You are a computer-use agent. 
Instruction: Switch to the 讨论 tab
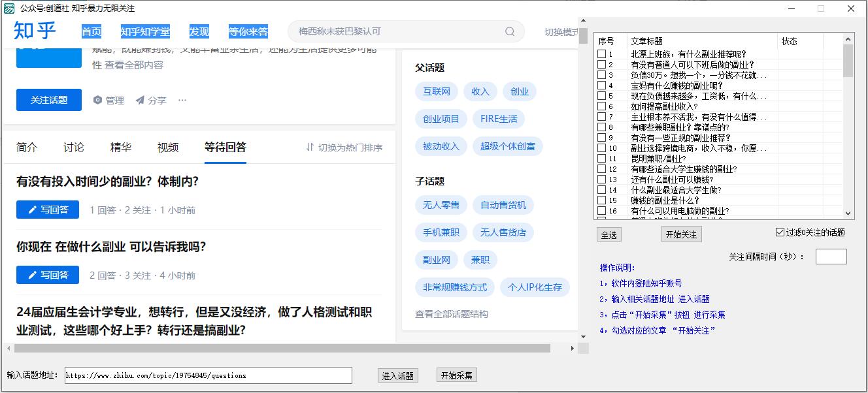pyautogui.click(x=74, y=148)
